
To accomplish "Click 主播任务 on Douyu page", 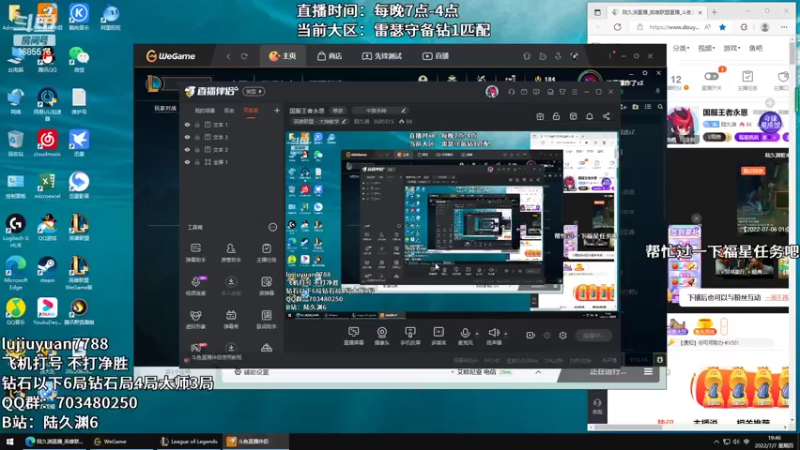I will [x=747, y=80].
